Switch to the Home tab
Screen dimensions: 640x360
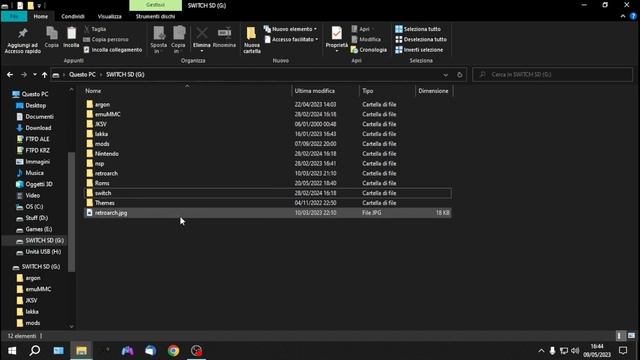click(40, 16)
